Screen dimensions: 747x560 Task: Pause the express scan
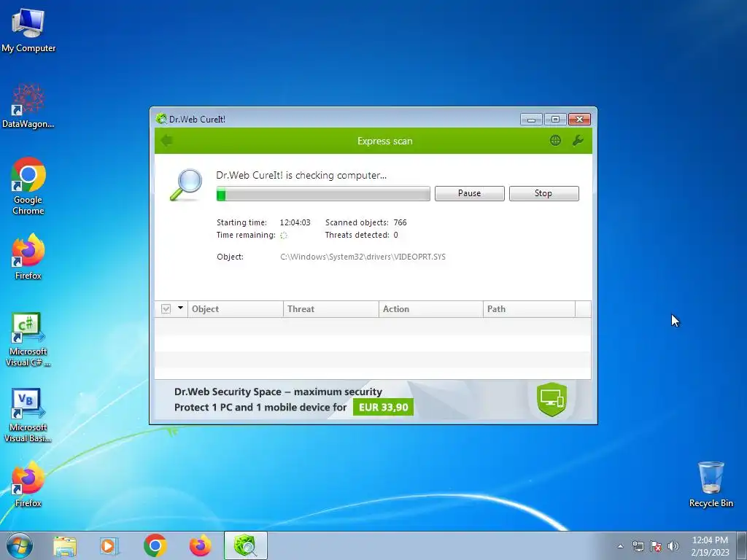point(470,193)
